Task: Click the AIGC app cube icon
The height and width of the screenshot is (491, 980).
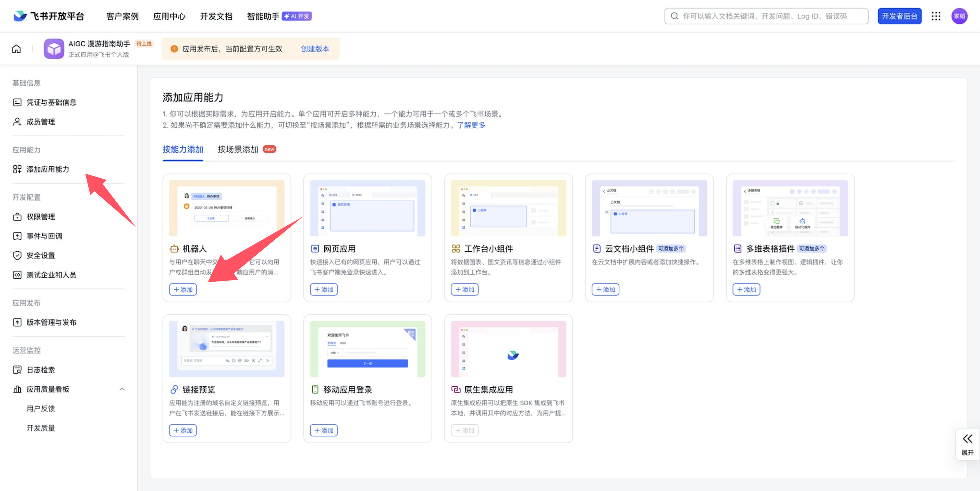Action: [x=54, y=49]
